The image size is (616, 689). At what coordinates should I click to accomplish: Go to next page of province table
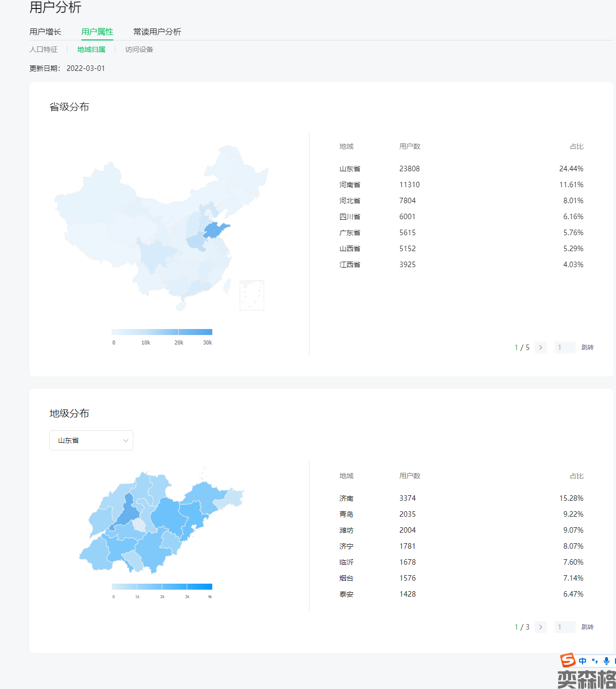click(x=540, y=347)
